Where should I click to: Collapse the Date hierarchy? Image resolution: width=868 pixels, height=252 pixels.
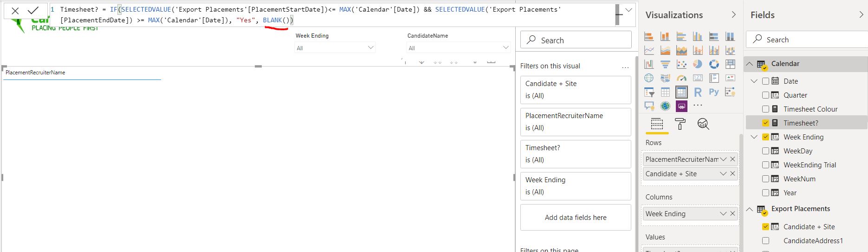point(754,81)
